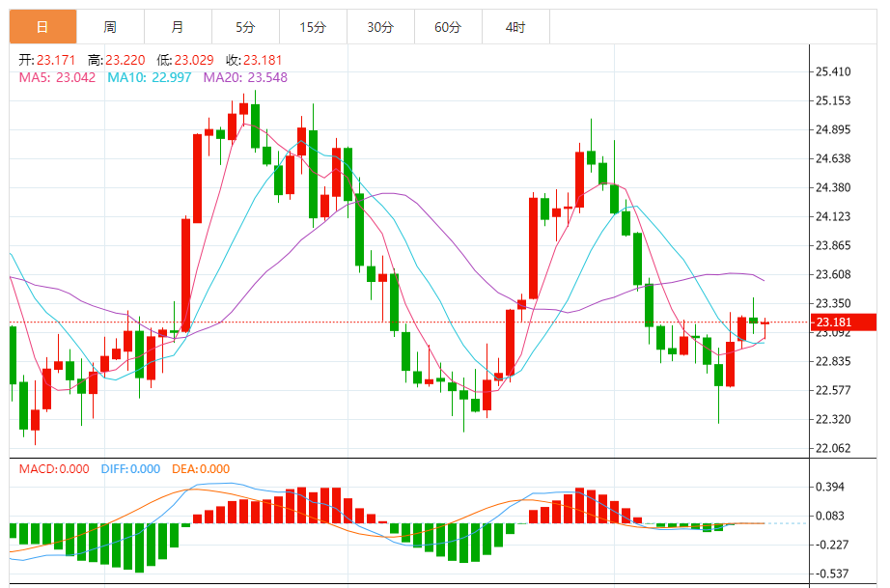Viewport: 890px width, 588px height.
Task: Click the 22.062 price axis label
Action: coord(833,448)
